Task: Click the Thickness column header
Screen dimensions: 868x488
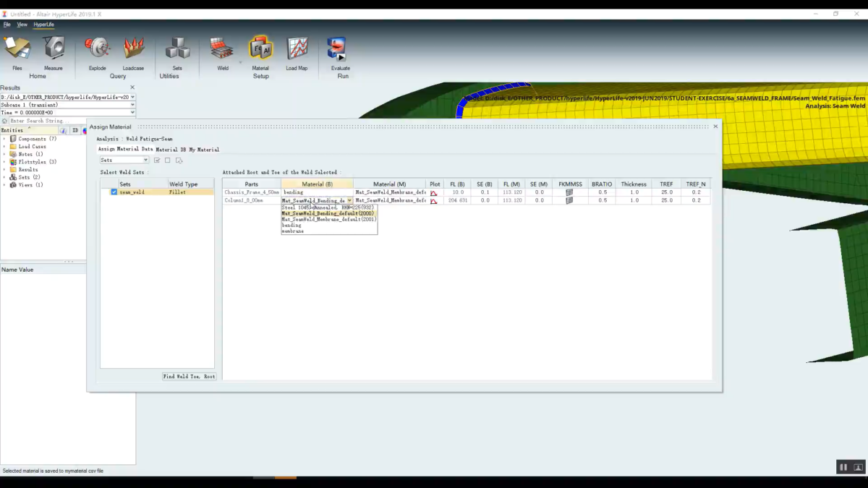Action: (634, 184)
